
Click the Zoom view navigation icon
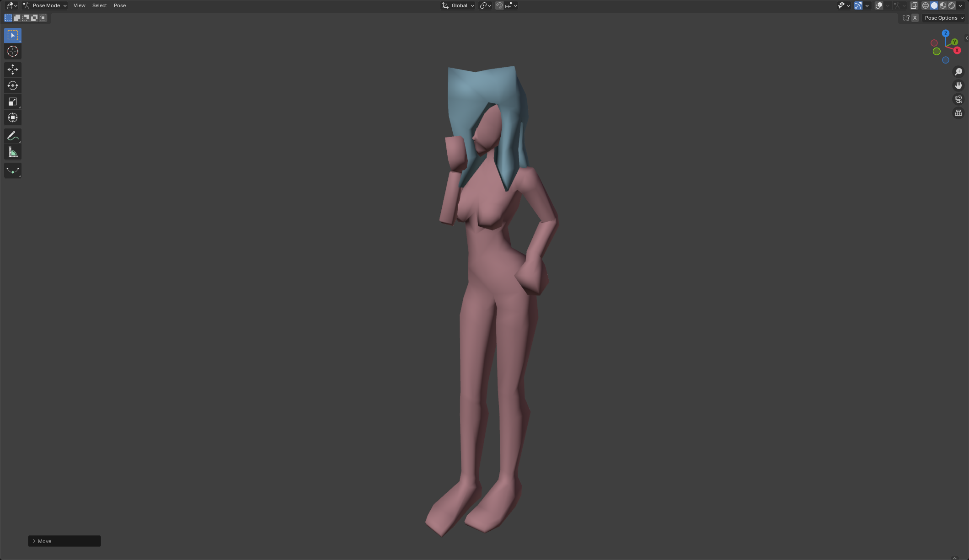958,72
